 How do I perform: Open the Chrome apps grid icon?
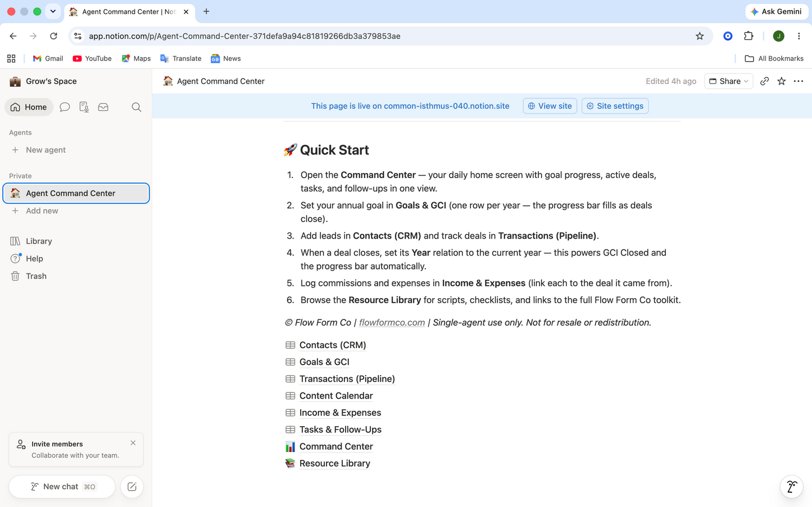tap(11, 58)
